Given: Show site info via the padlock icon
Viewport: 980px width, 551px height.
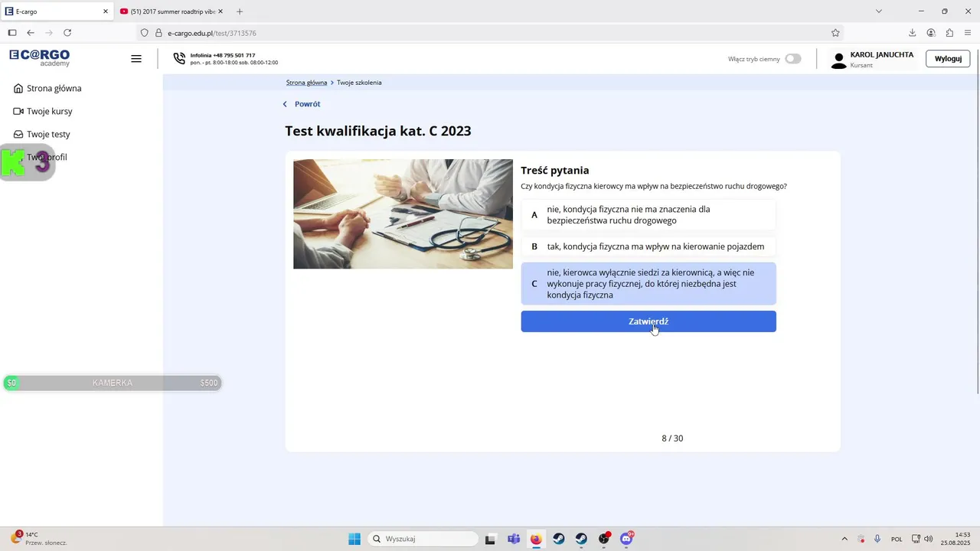Looking at the screenshot, I should tap(158, 33).
